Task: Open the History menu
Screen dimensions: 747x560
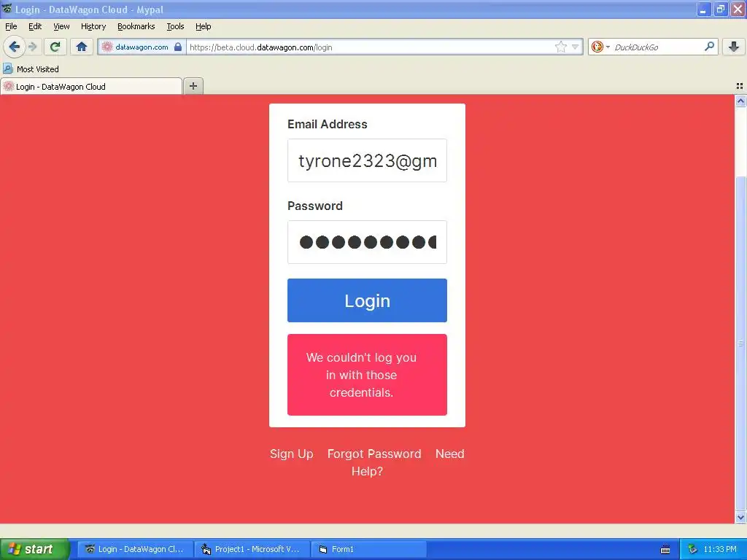Action: click(x=93, y=26)
